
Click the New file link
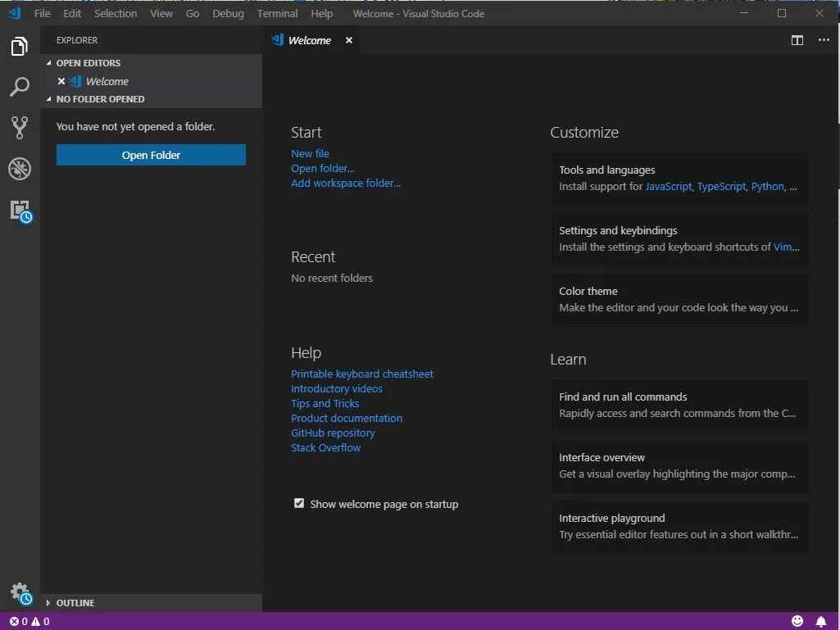point(310,154)
